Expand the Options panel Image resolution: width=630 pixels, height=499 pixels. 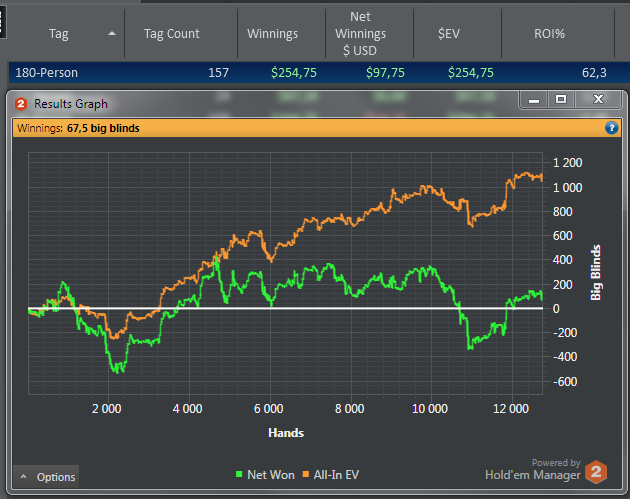point(46,477)
